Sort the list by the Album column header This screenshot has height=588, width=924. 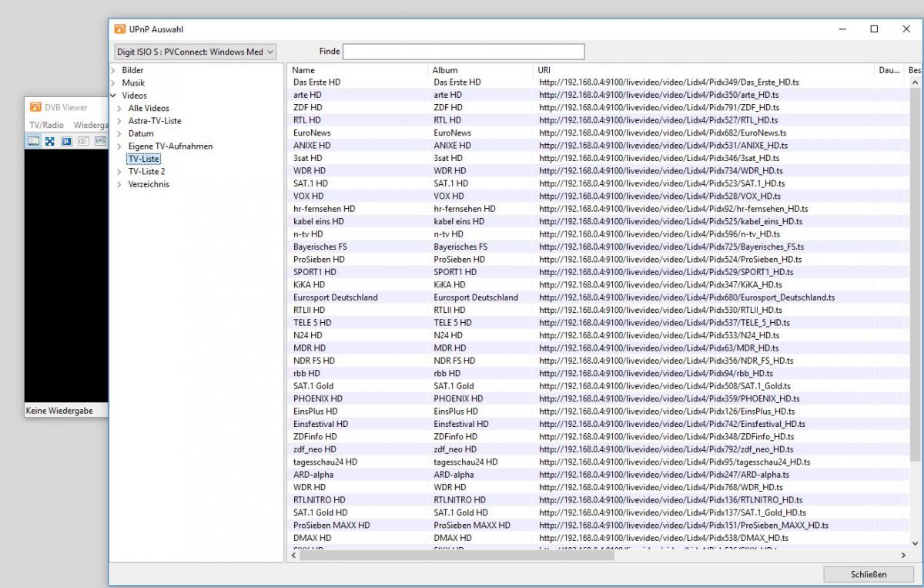point(445,70)
